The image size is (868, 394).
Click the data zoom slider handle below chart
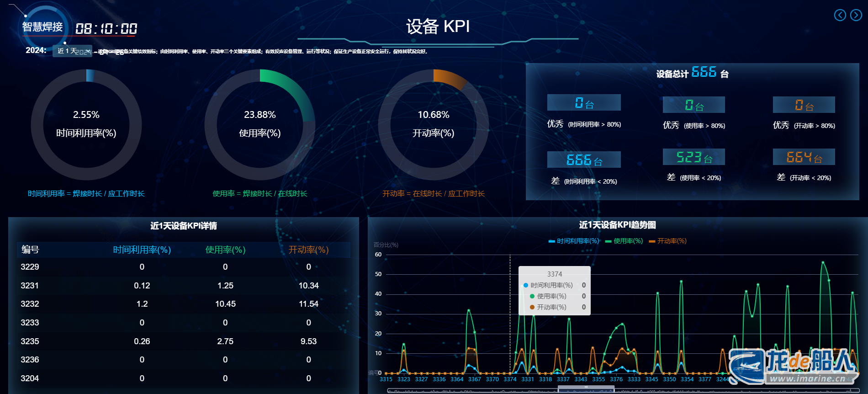586,389
